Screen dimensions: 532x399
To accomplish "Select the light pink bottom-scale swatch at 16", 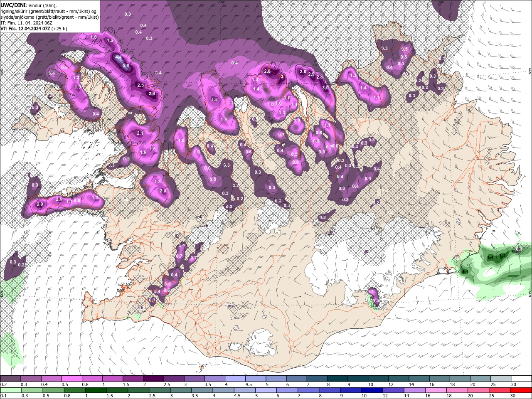I will point(436,390).
